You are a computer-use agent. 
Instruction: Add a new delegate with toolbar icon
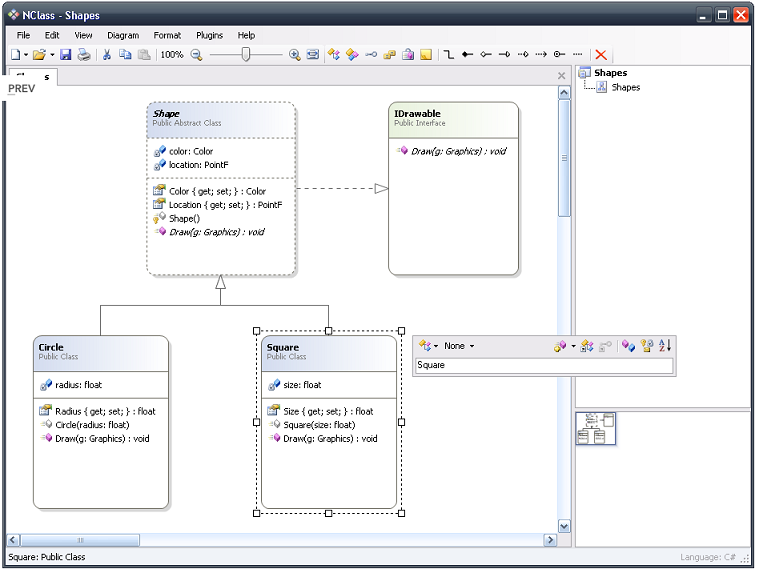(x=408, y=55)
